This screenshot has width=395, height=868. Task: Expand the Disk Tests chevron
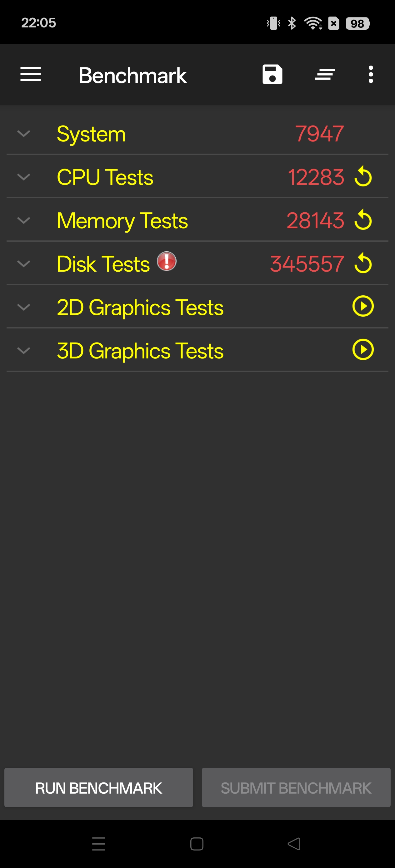[24, 264]
